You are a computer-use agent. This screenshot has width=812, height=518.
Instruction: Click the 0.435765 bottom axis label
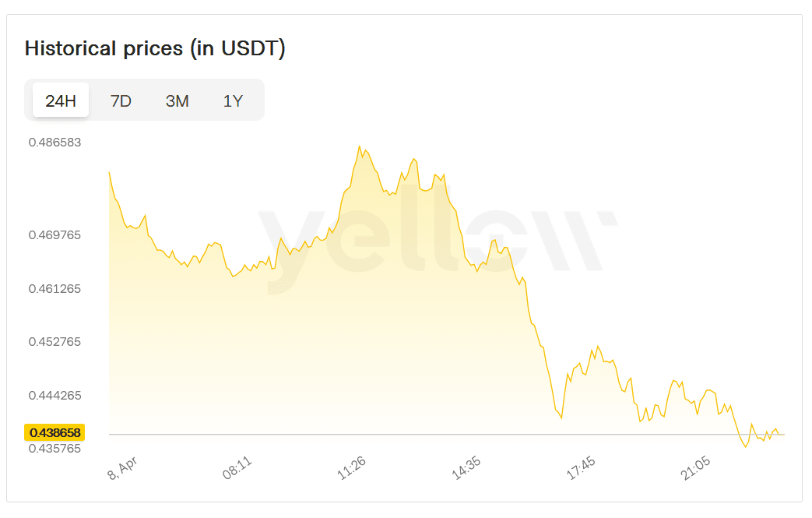(x=54, y=448)
